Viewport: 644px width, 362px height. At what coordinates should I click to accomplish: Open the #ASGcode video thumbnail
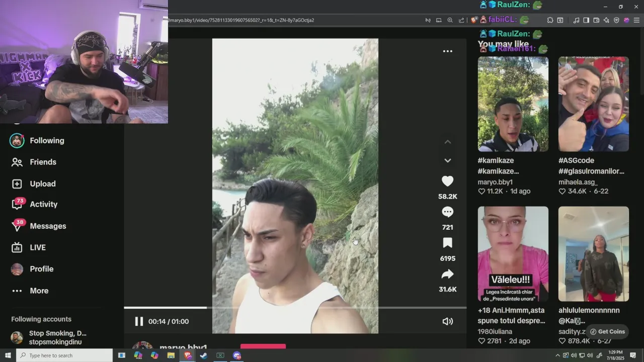click(593, 104)
